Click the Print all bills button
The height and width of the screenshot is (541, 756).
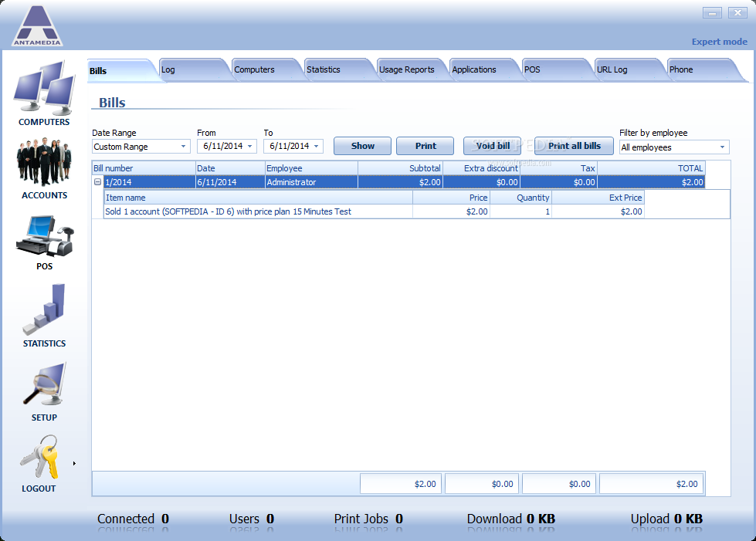coord(575,146)
